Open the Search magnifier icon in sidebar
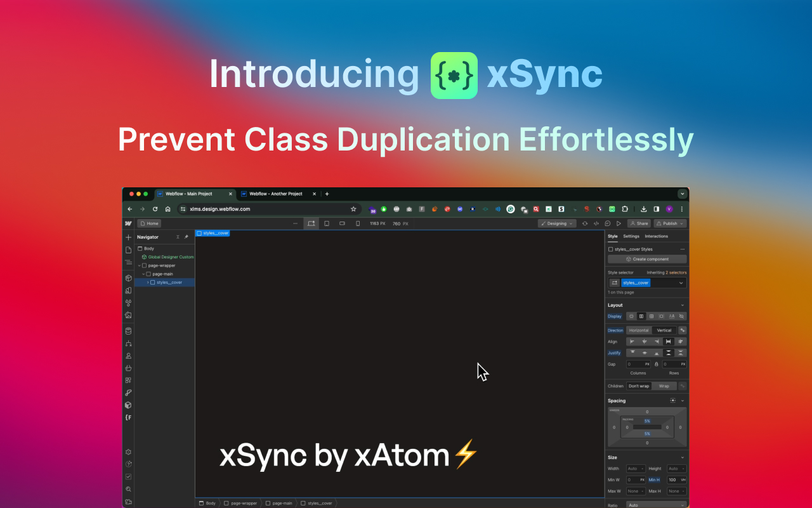Screen dimensions: 812x508 (128, 489)
